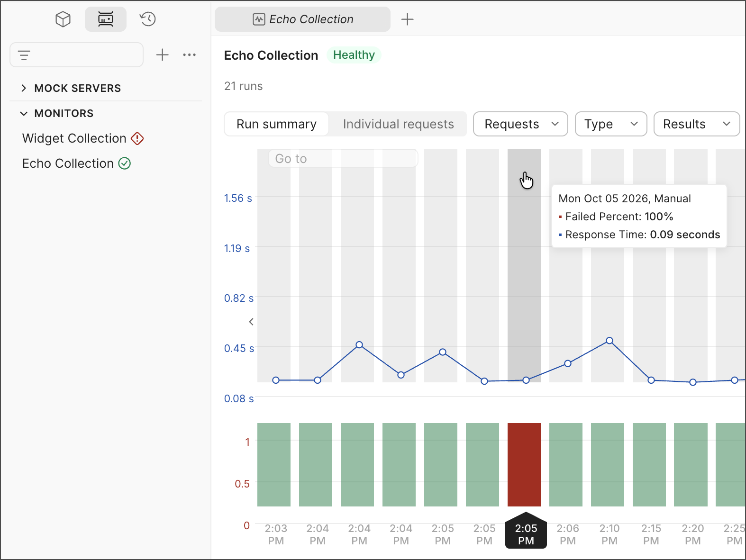
Task: Open the collections cube icon
Action: coord(63,19)
